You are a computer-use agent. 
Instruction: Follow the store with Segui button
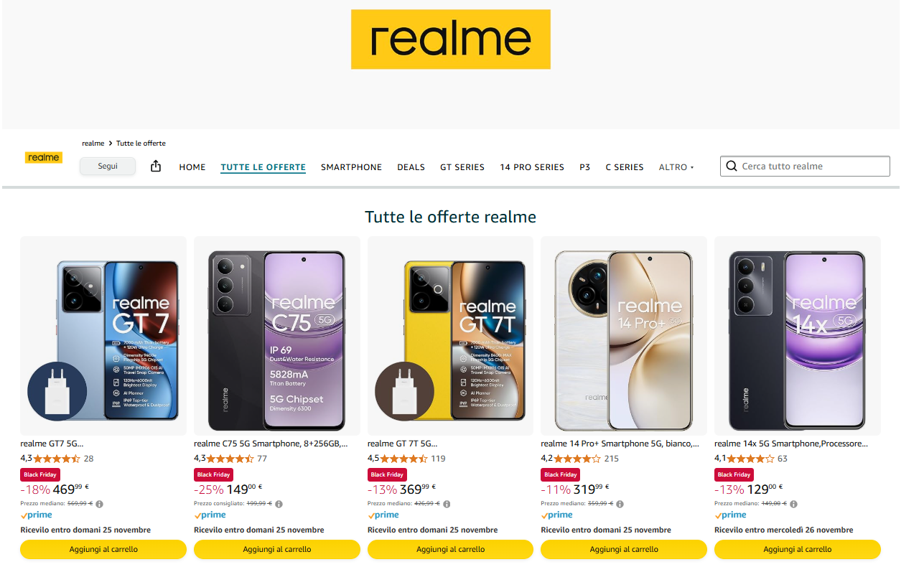click(108, 166)
